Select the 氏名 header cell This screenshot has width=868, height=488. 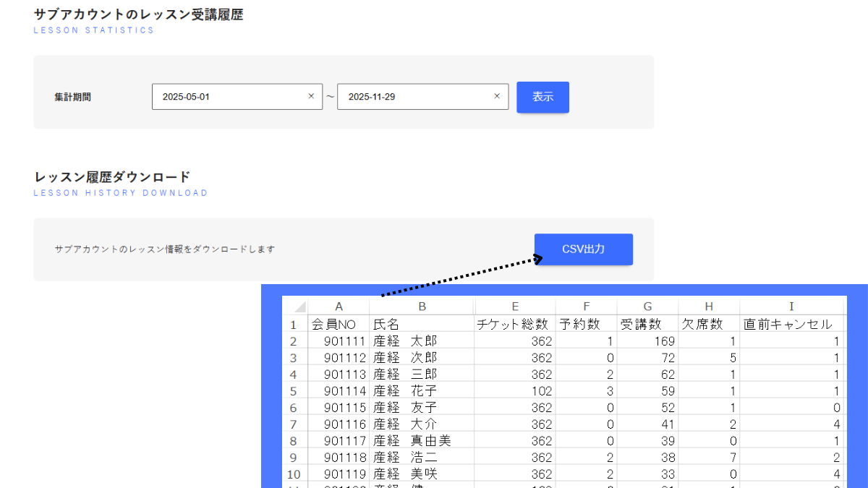421,323
